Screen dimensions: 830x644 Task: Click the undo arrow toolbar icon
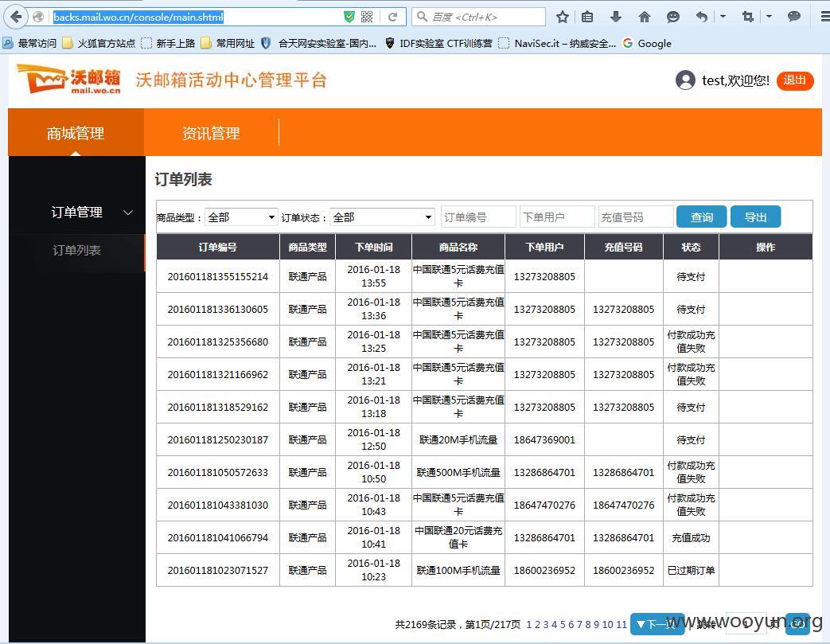(x=702, y=17)
